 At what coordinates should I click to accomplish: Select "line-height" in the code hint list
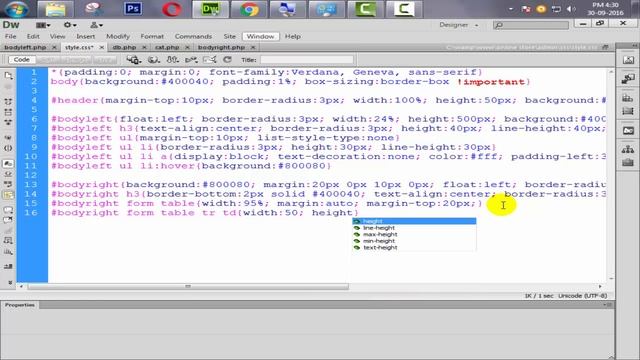pyautogui.click(x=414, y=228)
